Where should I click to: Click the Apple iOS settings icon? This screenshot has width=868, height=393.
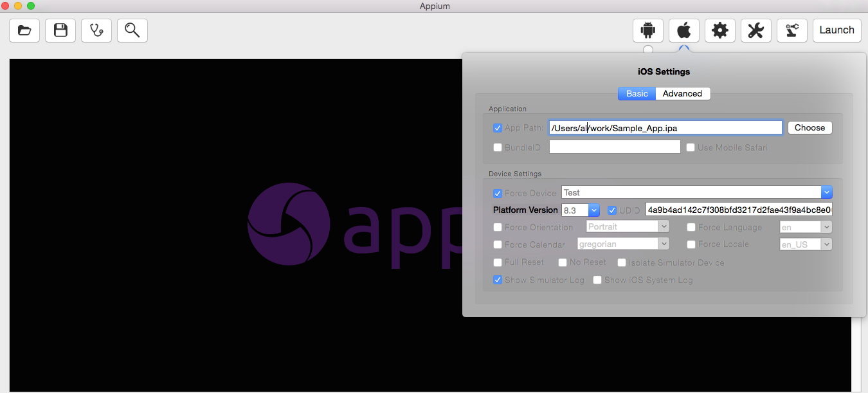684,30
